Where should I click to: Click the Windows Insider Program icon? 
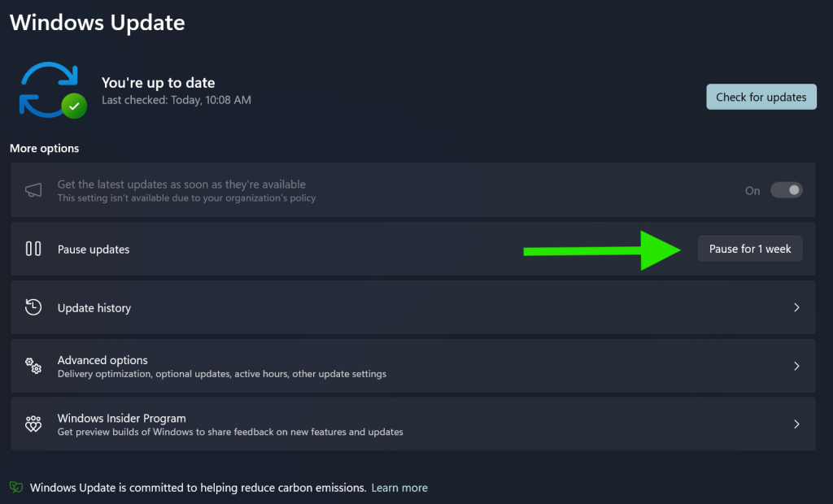pos(33,424)
